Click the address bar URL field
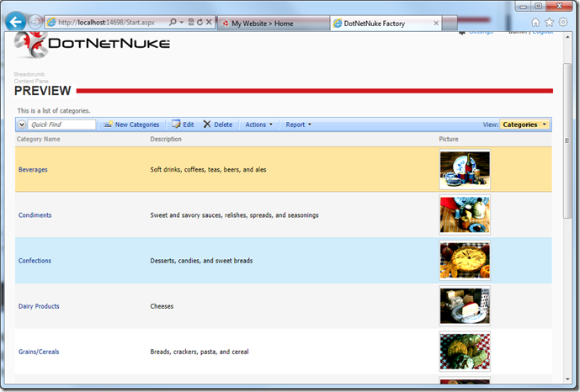 point(107,22)
